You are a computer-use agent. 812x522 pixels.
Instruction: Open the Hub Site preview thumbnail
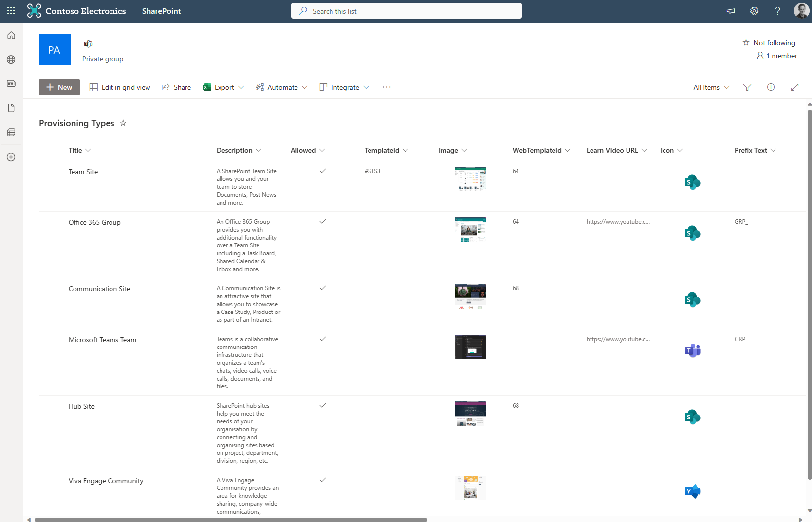coord(471,414)
